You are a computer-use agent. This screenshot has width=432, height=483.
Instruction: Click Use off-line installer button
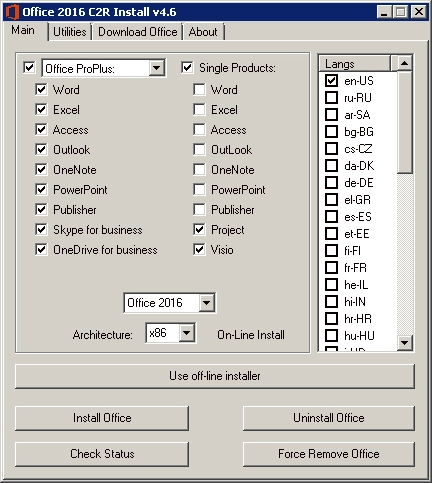point(215,376)
